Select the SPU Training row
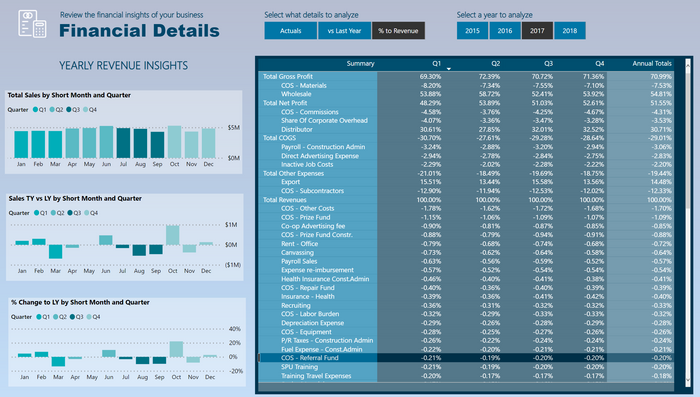This screenshot has height=397, width=700. pos(466,367)
